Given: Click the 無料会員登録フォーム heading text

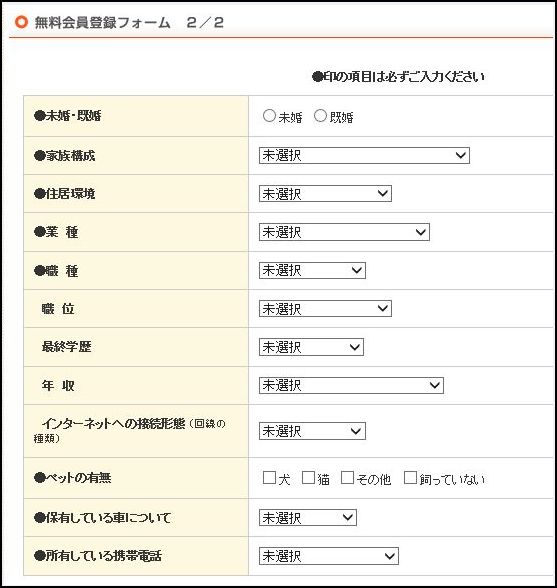Looking at the screenshot, I should pos(102,22).
